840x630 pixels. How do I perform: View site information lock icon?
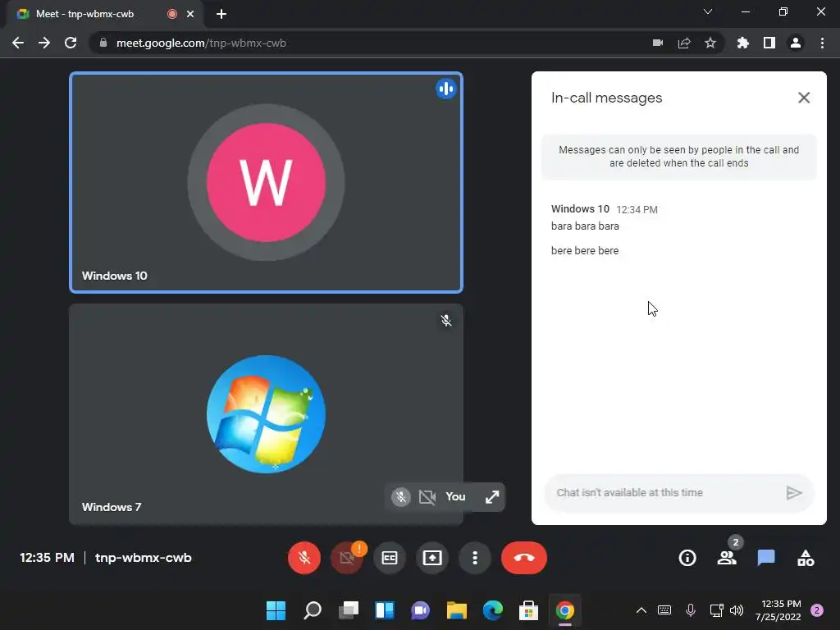pyautogui.click(x=103, y=43)
